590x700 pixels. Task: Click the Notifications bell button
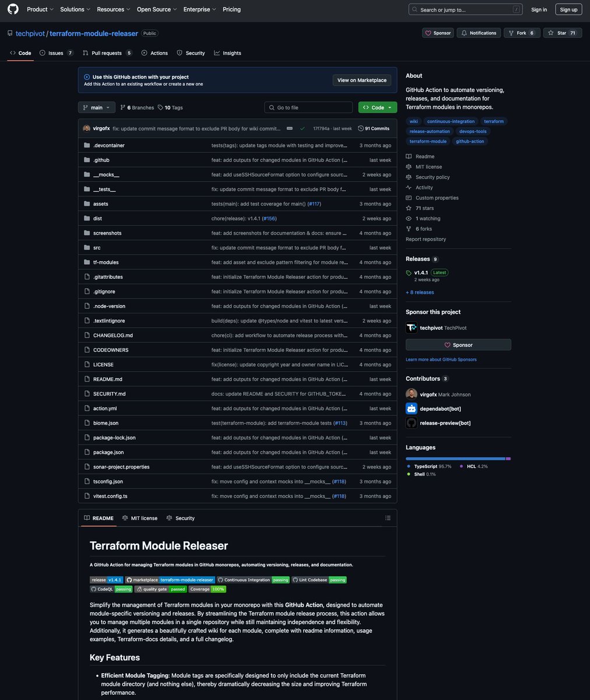click(x=479, y=33)
